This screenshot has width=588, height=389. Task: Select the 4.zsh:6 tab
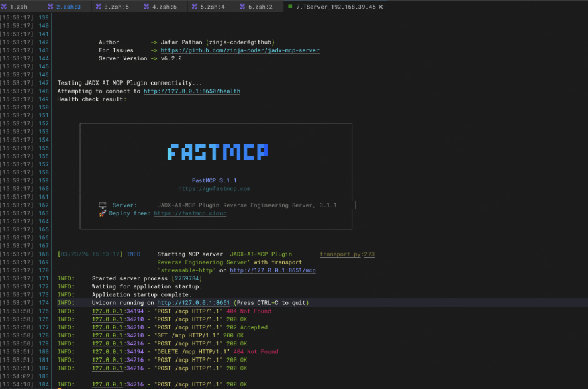tap(164, 7)
